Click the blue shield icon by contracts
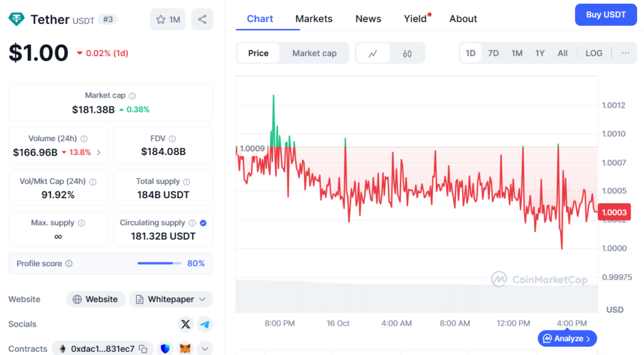644x355 pixels. [165, 349]
